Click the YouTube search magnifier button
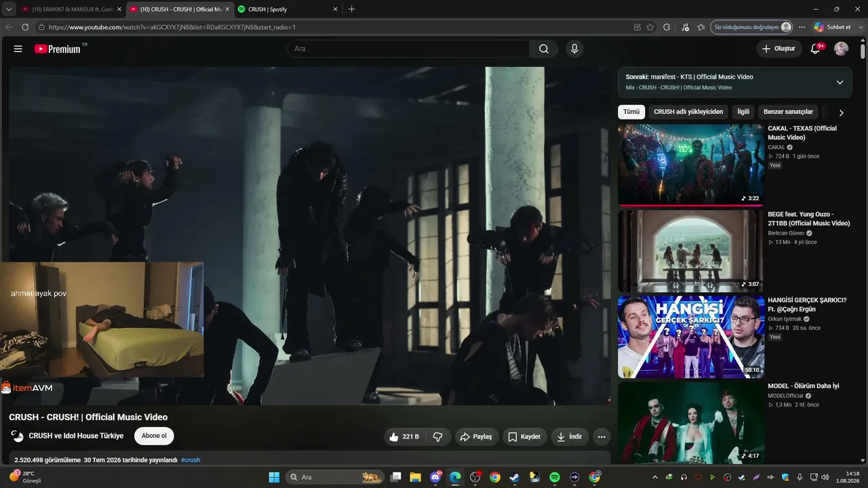The height and width of the screenshot is (488, 868). (544, 49)
